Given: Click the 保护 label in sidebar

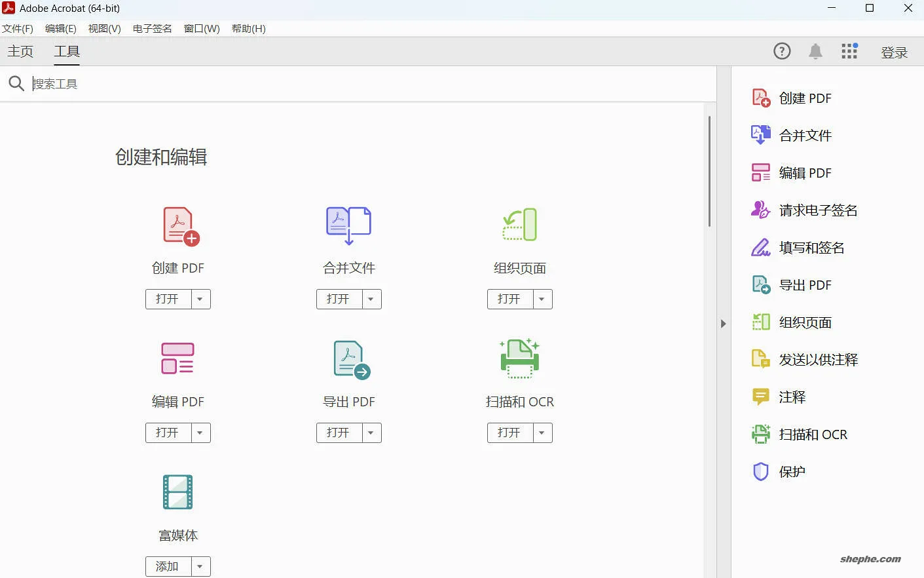Looking at the screenshot, I should (792, 472).
